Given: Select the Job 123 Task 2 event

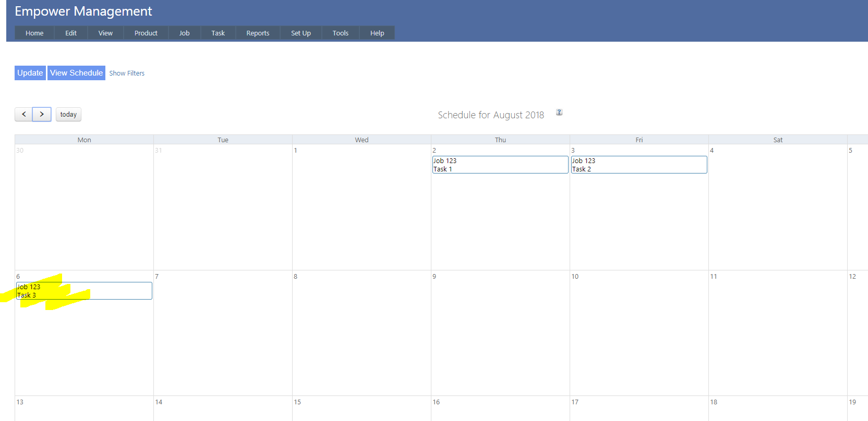Looking at the screenshot, I should pyautogui.click(x=638, y=165).
